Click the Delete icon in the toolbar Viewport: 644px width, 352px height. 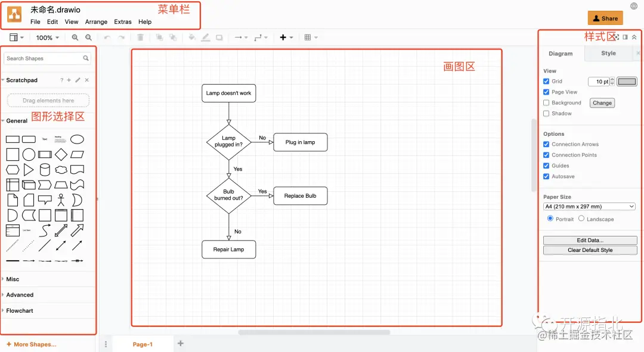click(140, 38)
